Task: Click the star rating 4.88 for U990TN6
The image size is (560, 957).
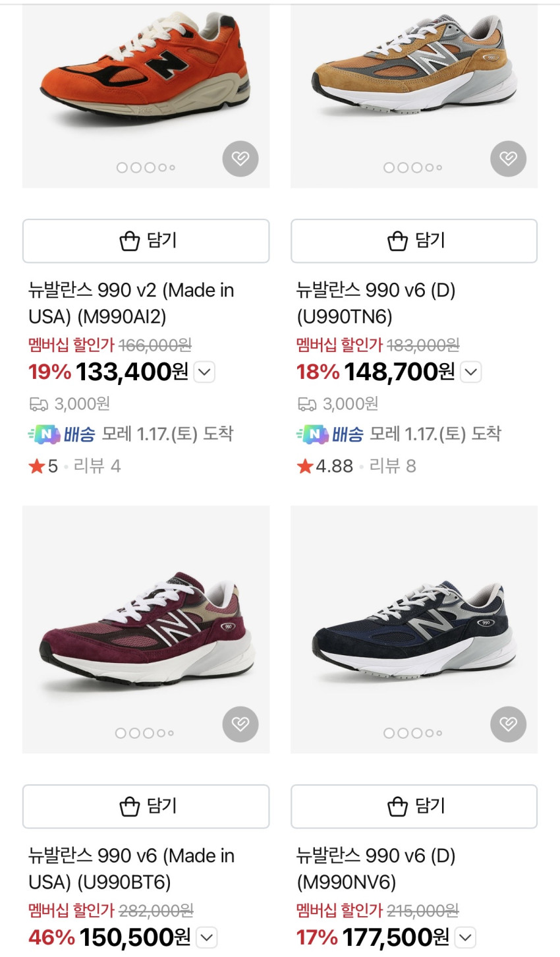Action: point(325,467)
